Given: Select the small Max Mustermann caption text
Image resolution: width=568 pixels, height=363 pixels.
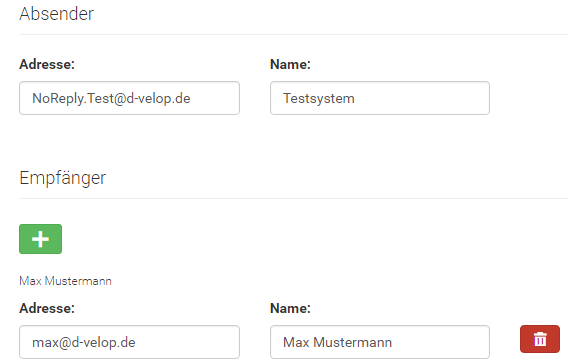Looking at the screenshot, I should coord(65,281).
